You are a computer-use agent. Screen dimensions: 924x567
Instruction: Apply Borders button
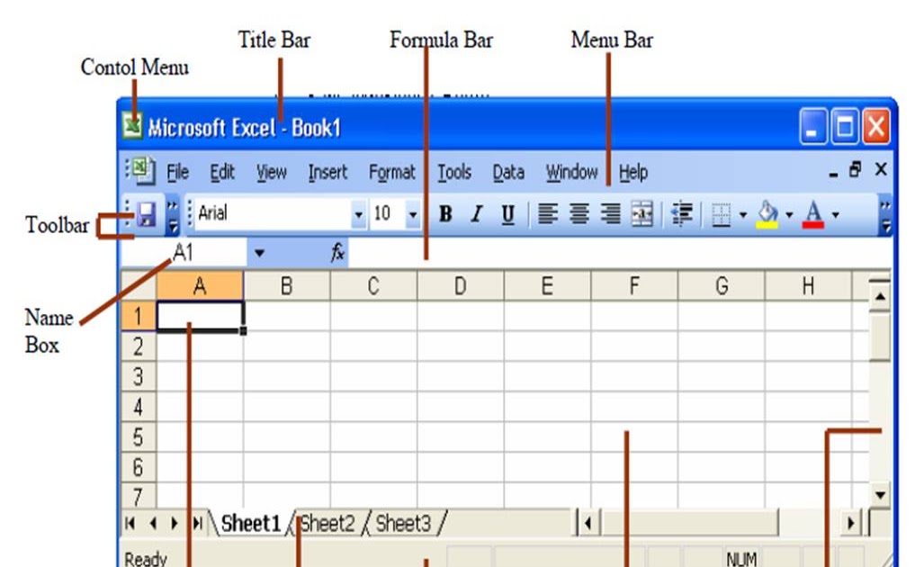tap(722, 214)
